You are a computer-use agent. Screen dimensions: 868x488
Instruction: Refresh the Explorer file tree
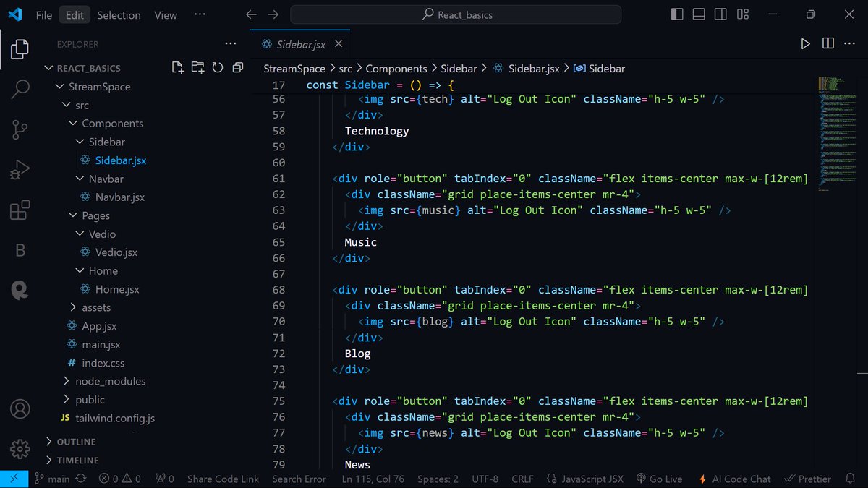pos(218,68)
